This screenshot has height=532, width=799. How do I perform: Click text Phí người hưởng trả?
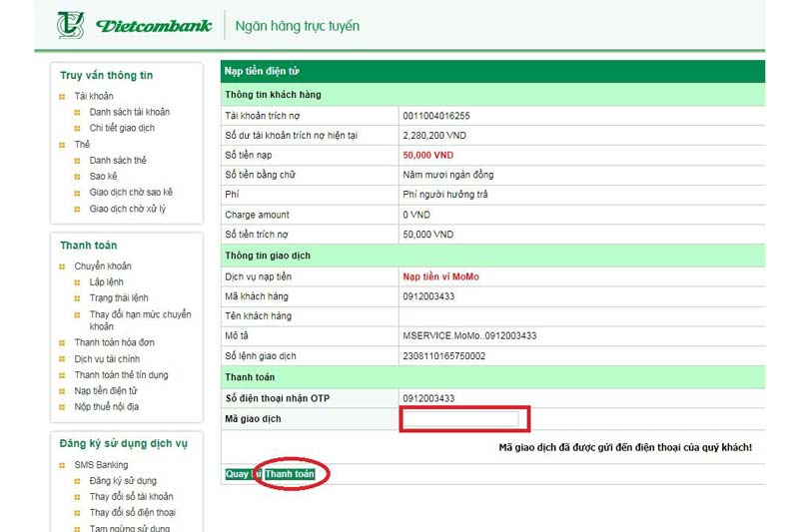tap(444, 195)
